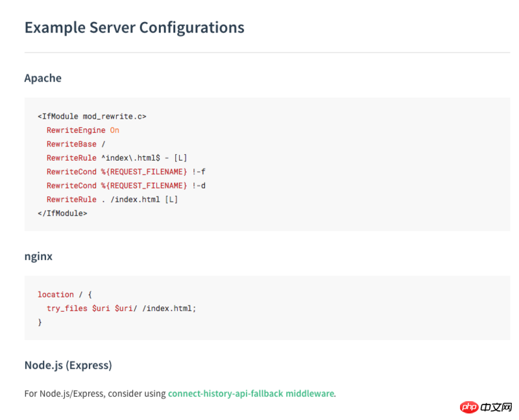Screen dimensions: 519x420
Task: Click the RewriteRule . /index.html line
Action: tap(112, 199)
